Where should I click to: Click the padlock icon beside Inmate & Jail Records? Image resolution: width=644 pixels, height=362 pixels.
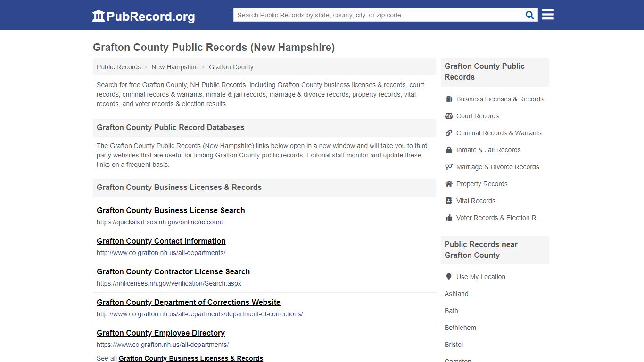[449, 150]
